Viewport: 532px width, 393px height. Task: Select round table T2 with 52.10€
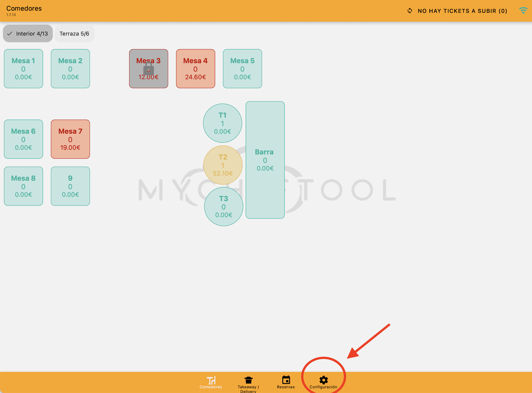click(x=223, y=165)
